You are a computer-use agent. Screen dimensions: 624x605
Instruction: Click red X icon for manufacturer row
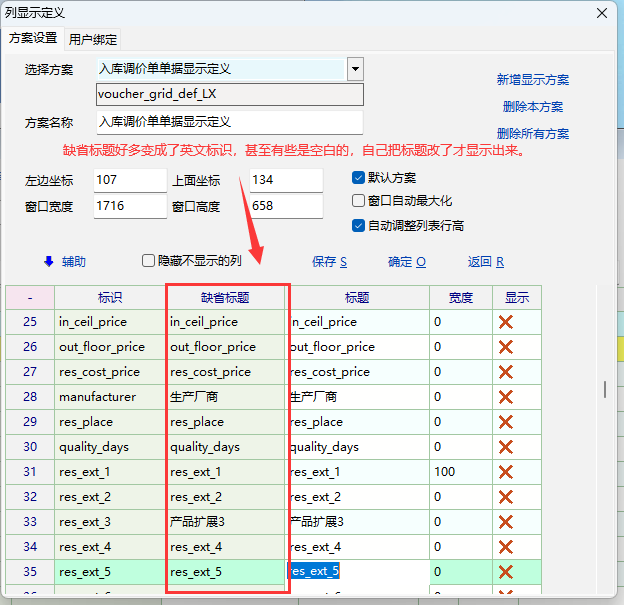[505, 397]
